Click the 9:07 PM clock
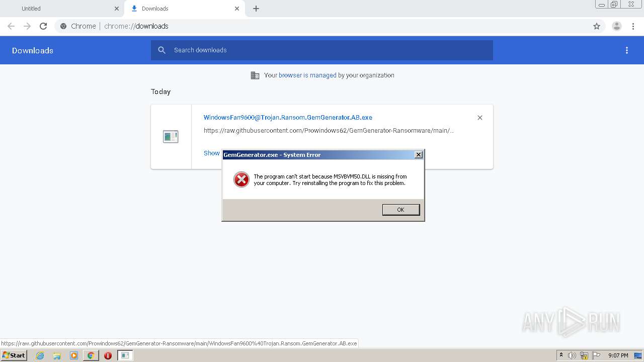The image size is (644, 362). point(618,355)
